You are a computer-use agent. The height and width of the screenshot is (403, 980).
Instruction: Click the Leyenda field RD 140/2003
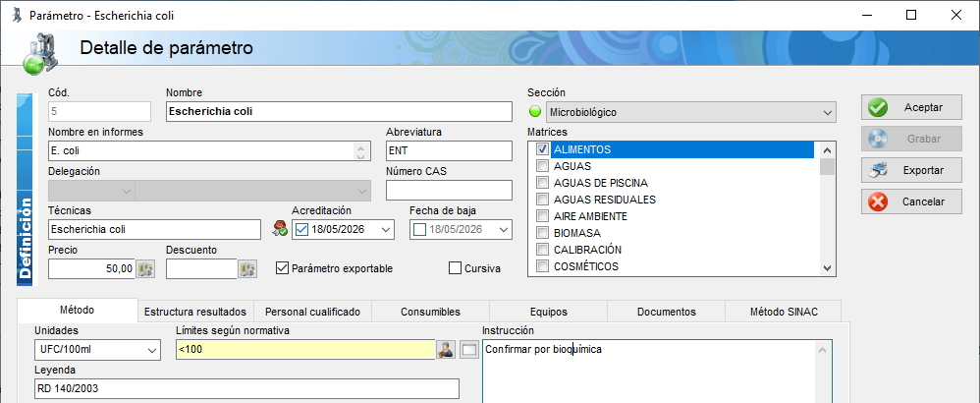(x=246, y=388)
